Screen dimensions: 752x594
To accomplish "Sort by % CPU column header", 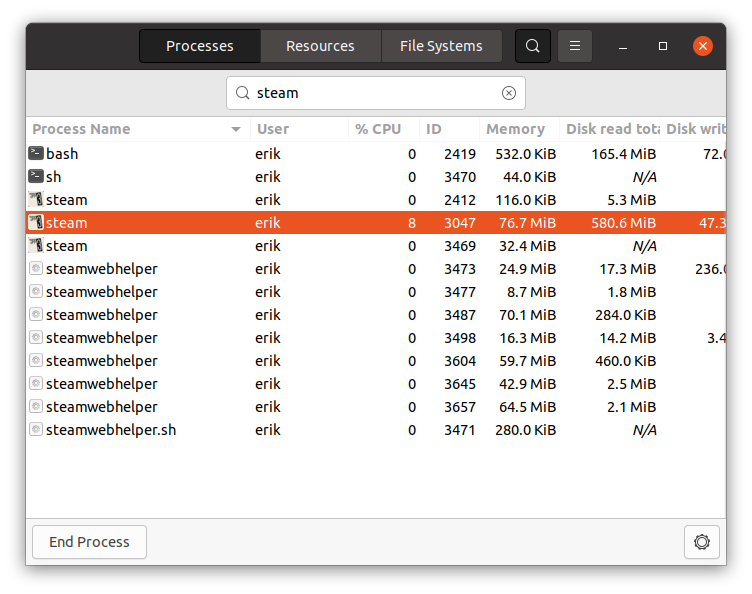I will click(384, 129).
